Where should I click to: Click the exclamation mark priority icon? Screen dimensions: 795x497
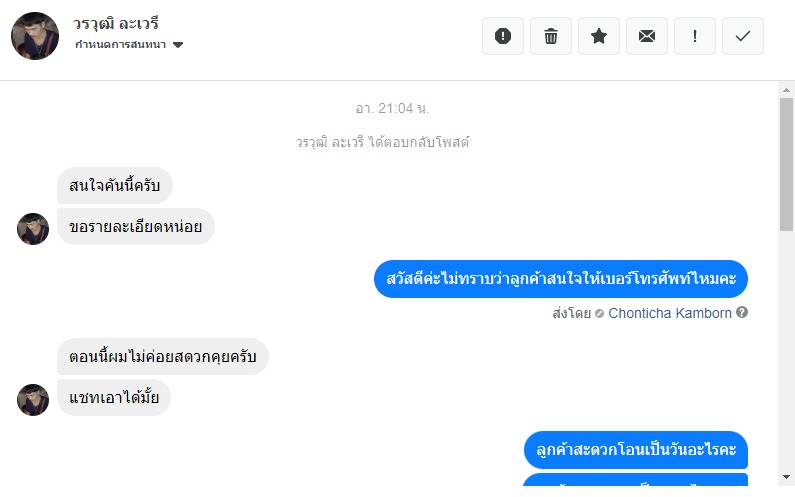pyautogui.click(x=695, y=36)
